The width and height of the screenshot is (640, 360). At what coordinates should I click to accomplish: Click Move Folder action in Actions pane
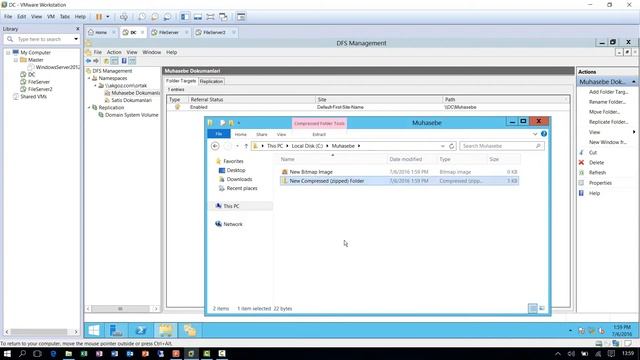click(605, 112)
